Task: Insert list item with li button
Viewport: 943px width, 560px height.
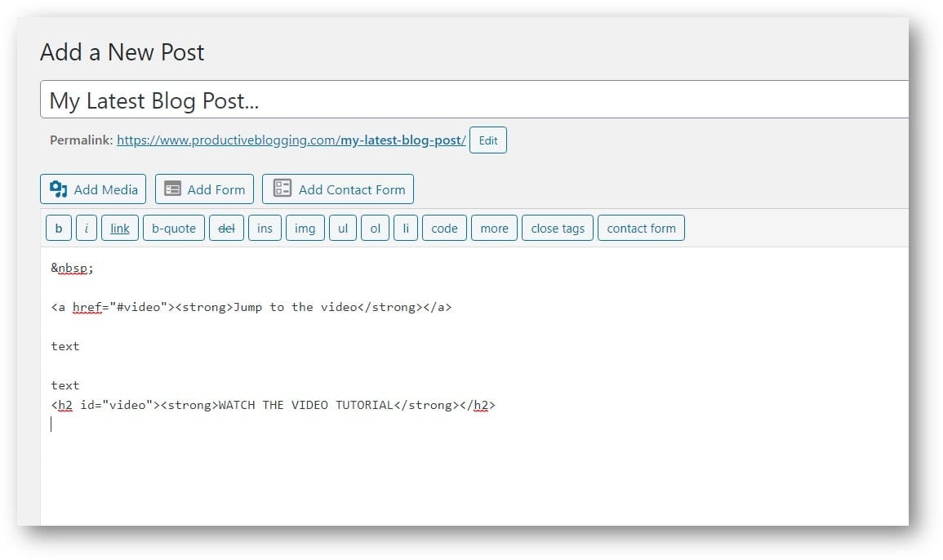Action: pos(406,228)
